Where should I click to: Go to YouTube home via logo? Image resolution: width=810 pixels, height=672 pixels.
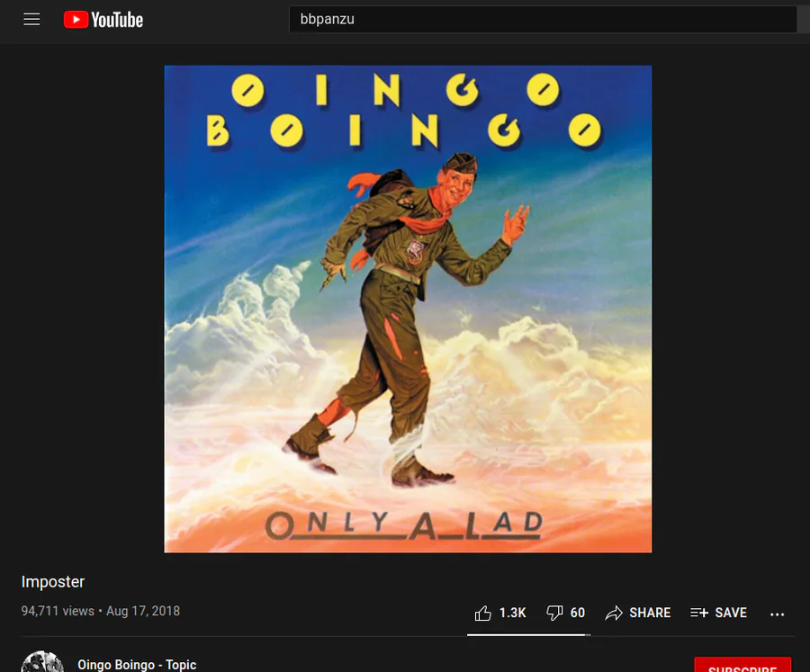pyautogui.click(x=103, y=20)
